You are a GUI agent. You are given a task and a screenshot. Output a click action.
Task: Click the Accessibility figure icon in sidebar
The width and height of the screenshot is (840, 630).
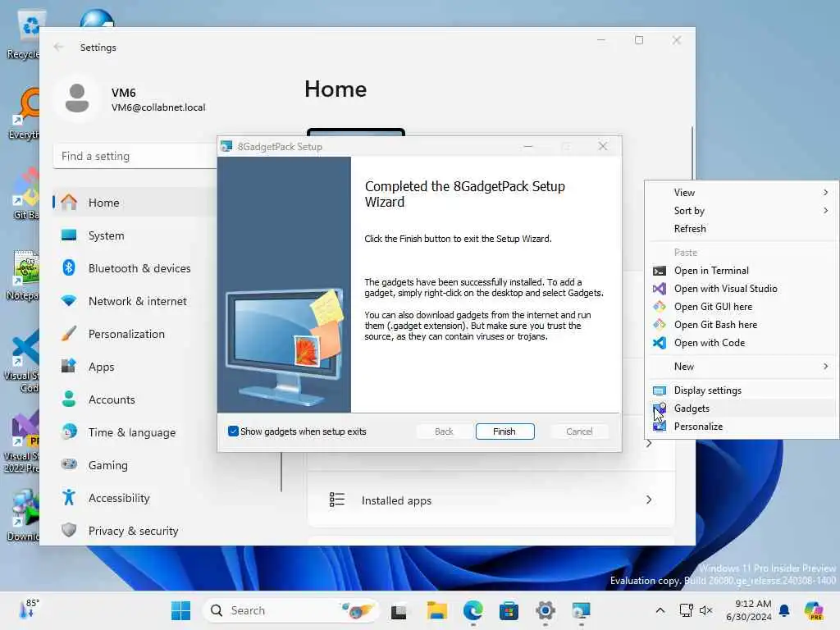[69, 498]
